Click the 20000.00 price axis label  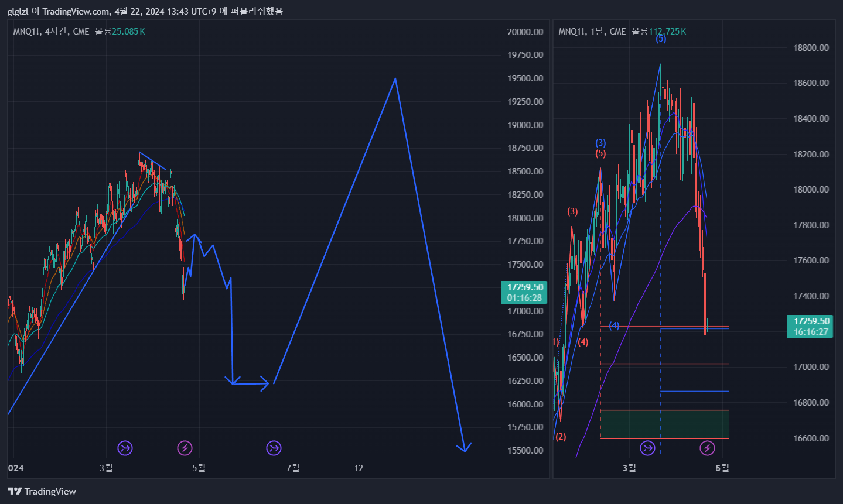click(x=525, y=32)
